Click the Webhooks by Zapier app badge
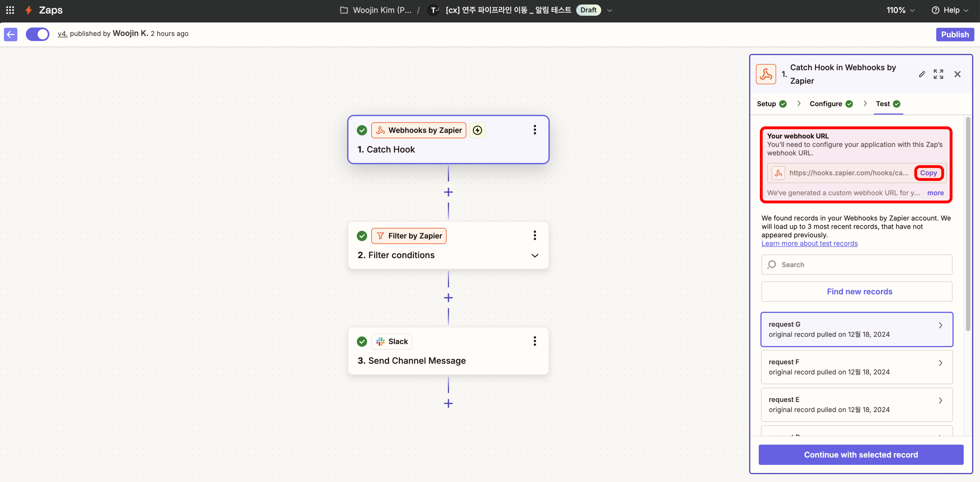This screenshot has height=482, width=980. pos(418,130)
